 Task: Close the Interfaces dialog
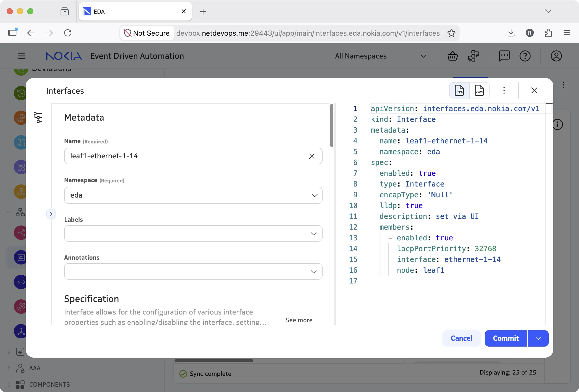pyautogui.click(x=534, y=90)
